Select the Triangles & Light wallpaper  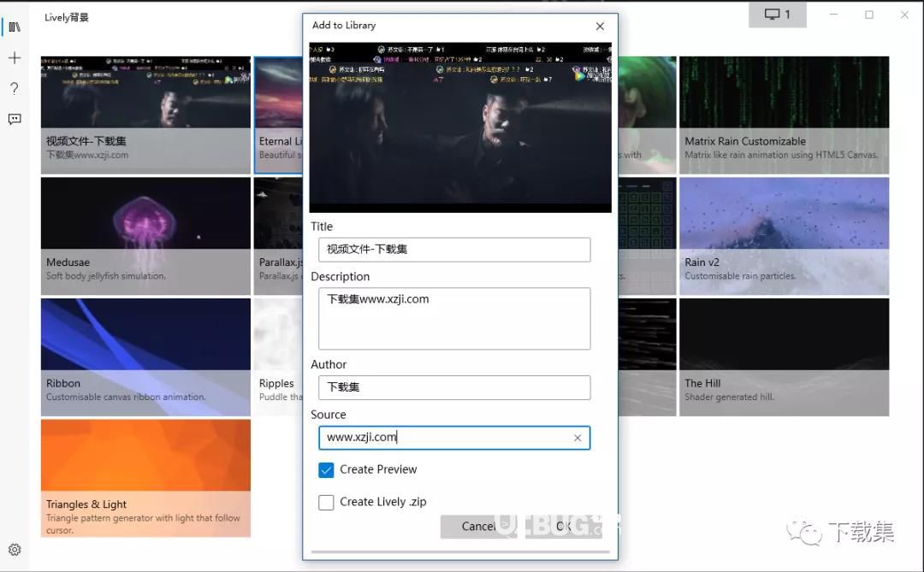click(145, 478)
